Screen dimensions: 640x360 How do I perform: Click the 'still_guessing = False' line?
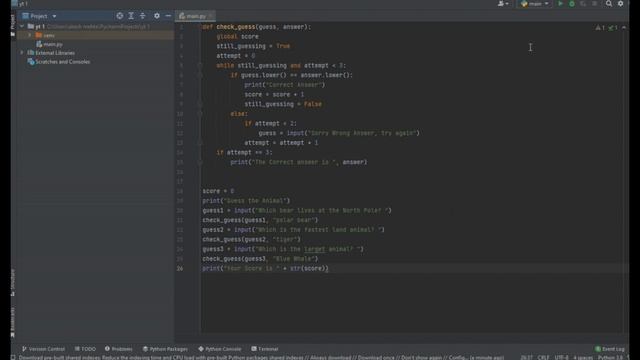(x=283, y=104)
